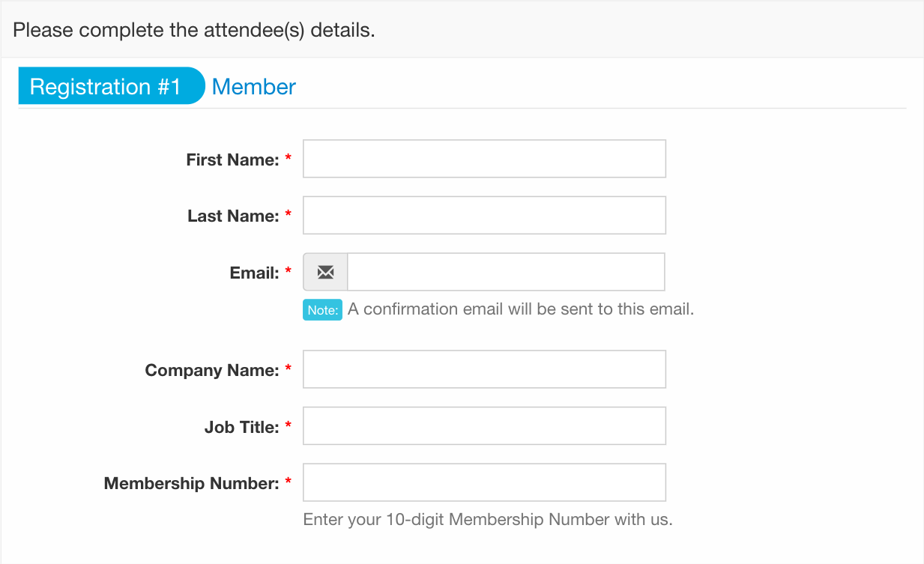Click the Job Title label
924x564 pixels.
(x=241, y=428)
